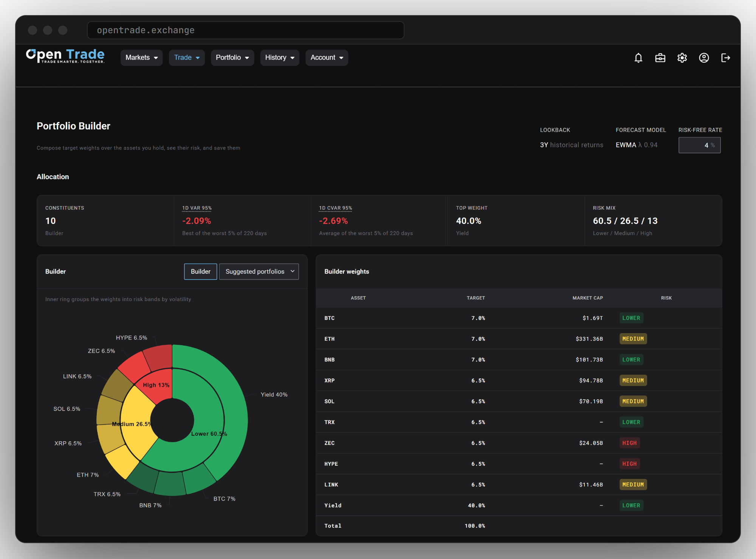The image size is (756, 559).
Task: Select the BTC row asset name
Action: 330,318
